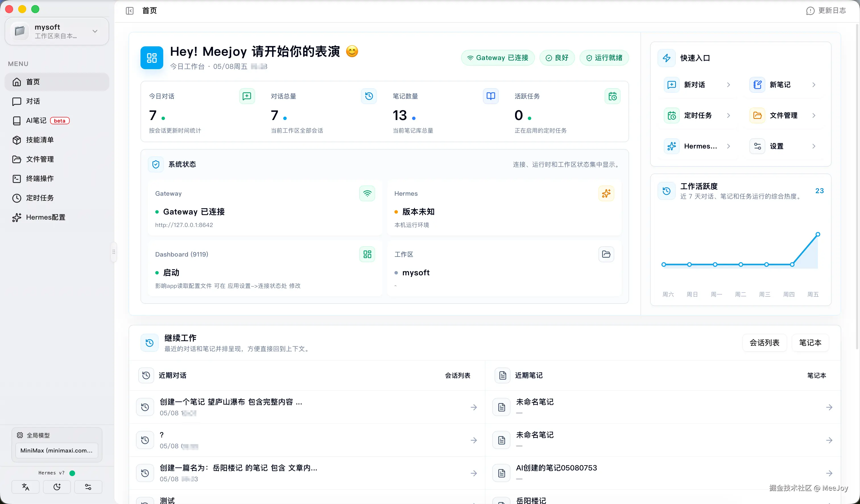The width and height of the screenshot is (860, 504).
Task: Open the MiniMax global model dropdown
Action: [x=57, y=451]
